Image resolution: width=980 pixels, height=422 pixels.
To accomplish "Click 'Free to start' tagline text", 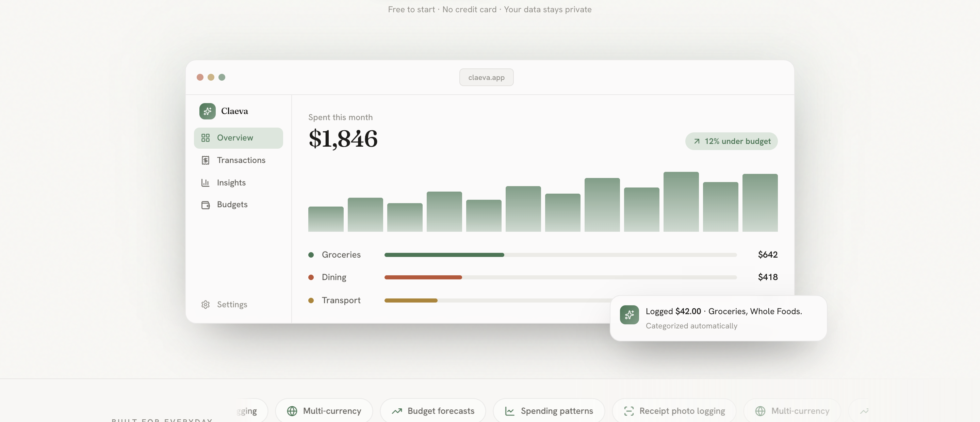I will click(411, 10).
